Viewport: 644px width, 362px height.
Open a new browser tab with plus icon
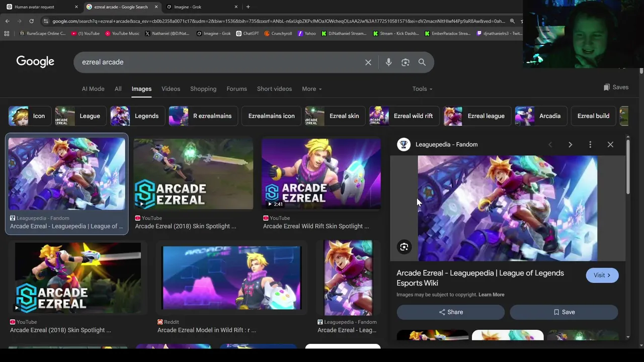248,7
